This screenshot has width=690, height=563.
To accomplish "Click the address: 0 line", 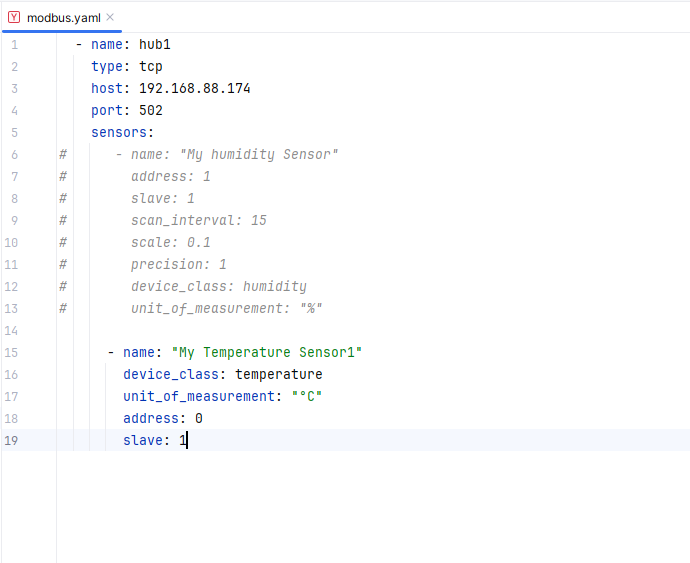I will [162, 418].
